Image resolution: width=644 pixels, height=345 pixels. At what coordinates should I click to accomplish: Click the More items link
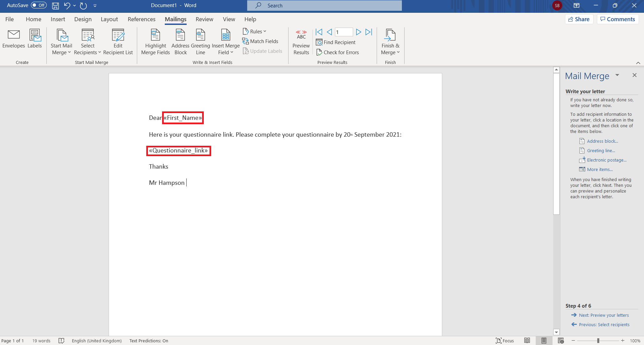click(x=600, y=170)
